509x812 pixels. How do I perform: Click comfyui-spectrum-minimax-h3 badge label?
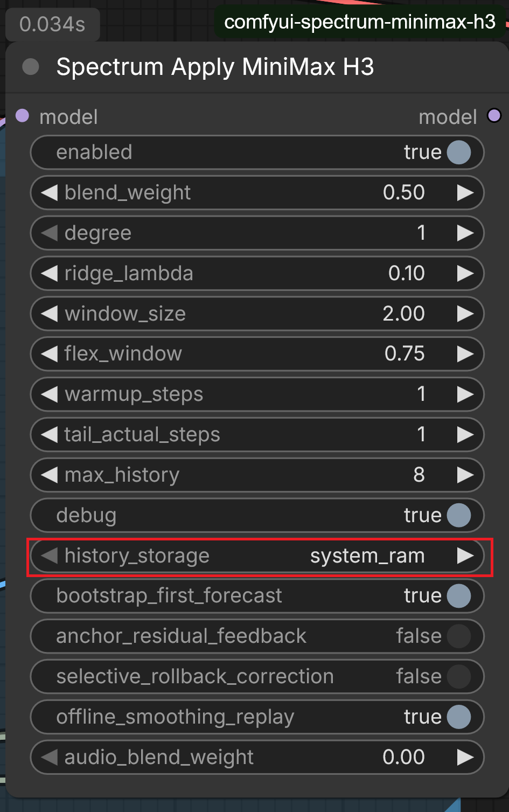click(x=360, y=22)
